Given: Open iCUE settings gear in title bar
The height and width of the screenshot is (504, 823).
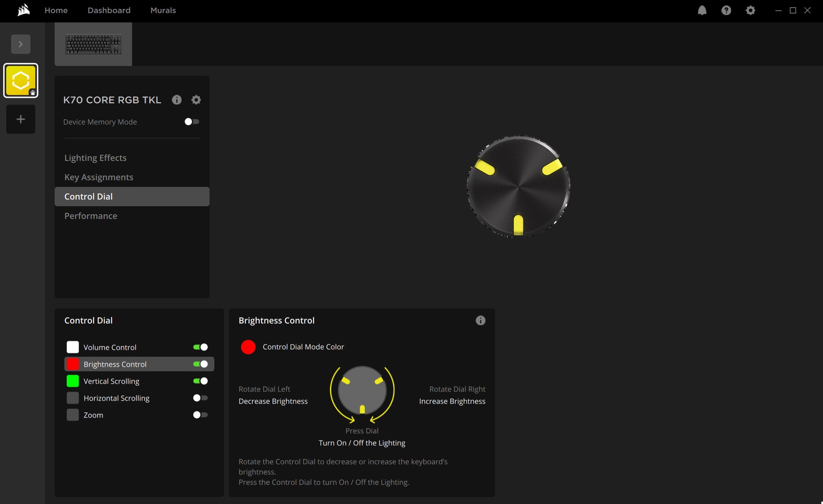Looking at the screenshot, I should pyautogui.click(x=751, y=10).
